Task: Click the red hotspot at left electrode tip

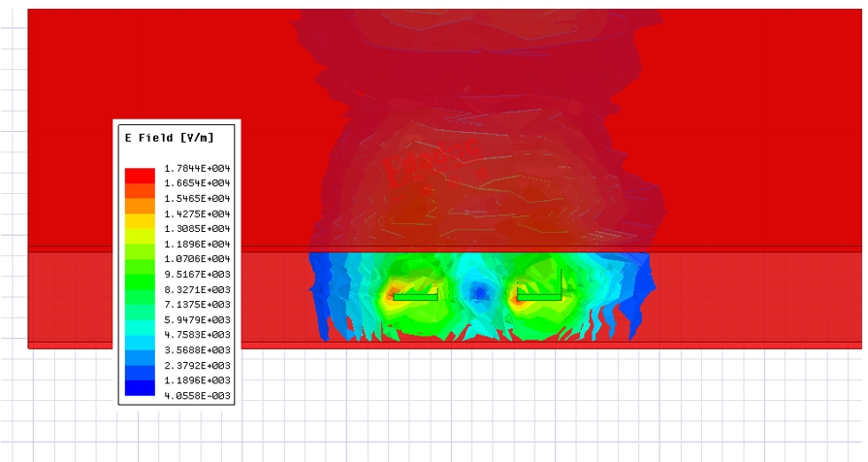Action: coord(393,294)
